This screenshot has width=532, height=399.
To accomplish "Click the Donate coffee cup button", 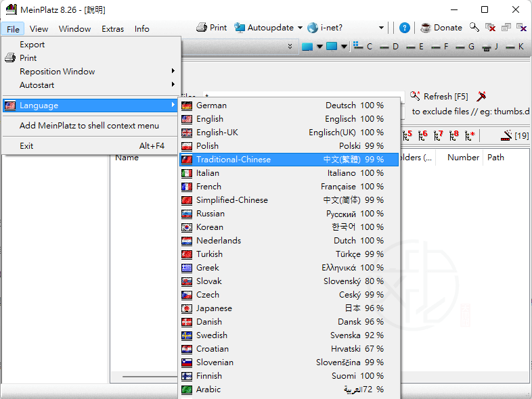I will click(x=441, y=28).
